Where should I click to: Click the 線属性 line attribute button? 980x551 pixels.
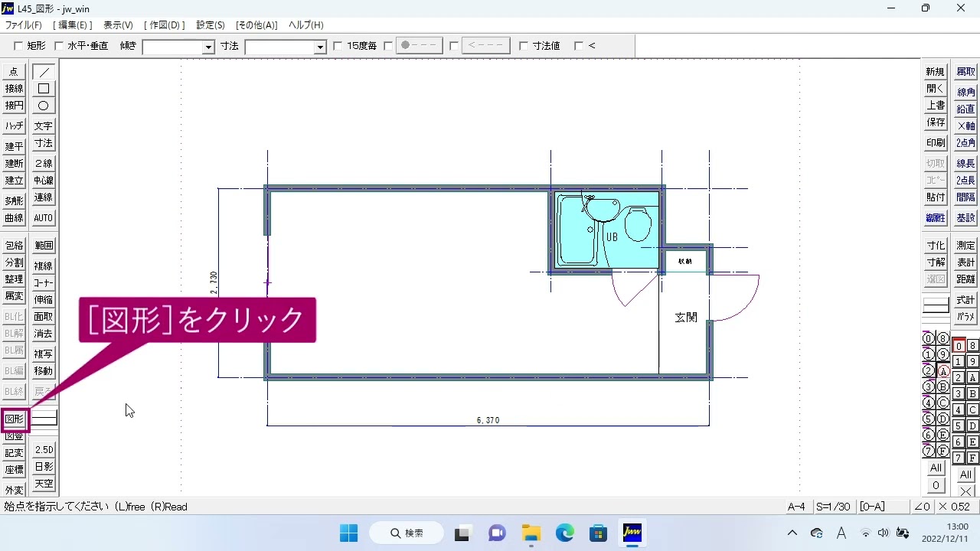click(936, 218)
